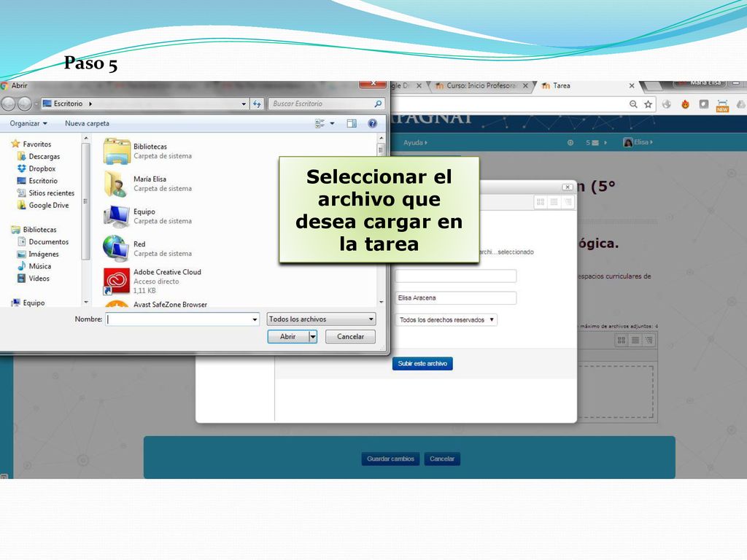Open Descargas in Favoritos sidebar
This screenshot has height=560, width=747.
coord(39,156)
